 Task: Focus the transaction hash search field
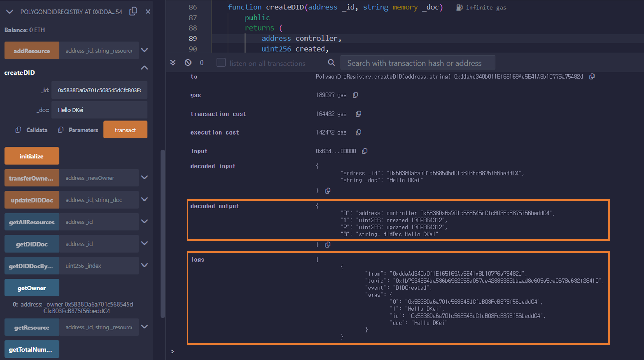pyautogui.click(x=418, y=63)
